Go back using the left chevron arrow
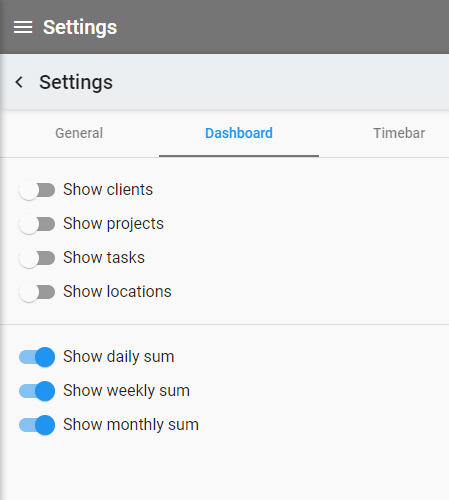 19,82
